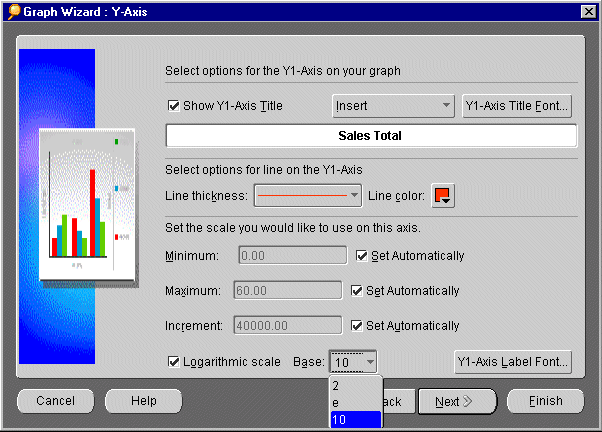Open Y1-Axis Label Font dialog
The image size is (602, 432).
coord(513,361)
